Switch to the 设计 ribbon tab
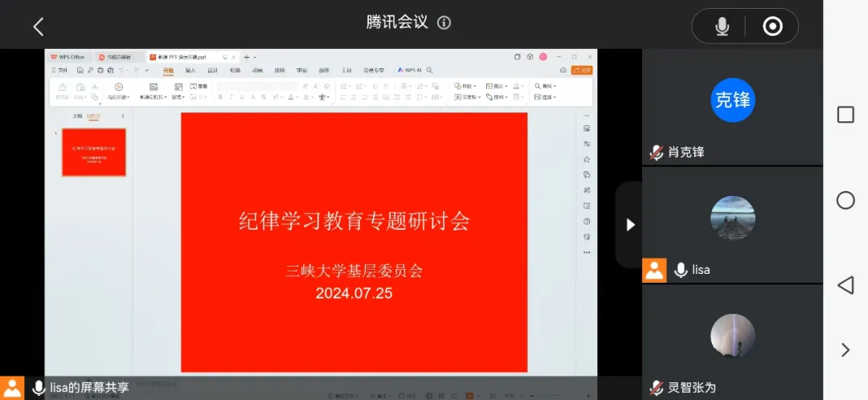 pos(213,70)
